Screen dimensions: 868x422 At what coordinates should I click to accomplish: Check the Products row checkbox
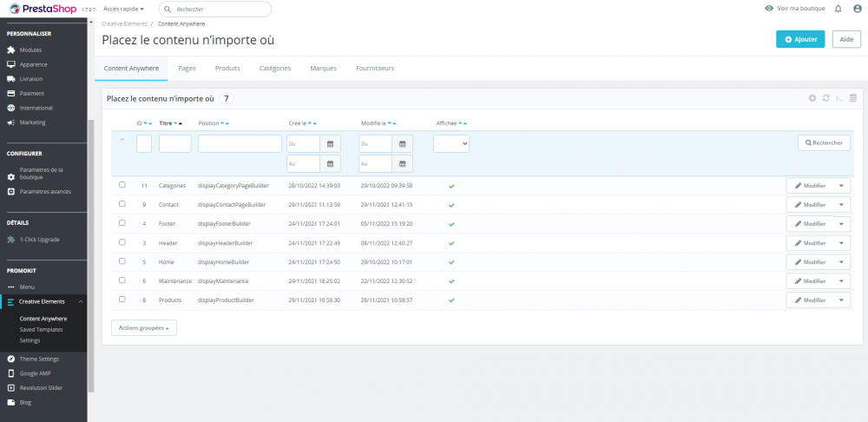122,299
